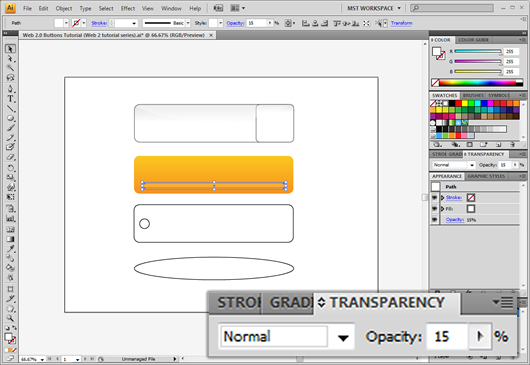This screenshot has height=365, width=530.
Task: Open the Effect menu
Action: click(128, 8)
